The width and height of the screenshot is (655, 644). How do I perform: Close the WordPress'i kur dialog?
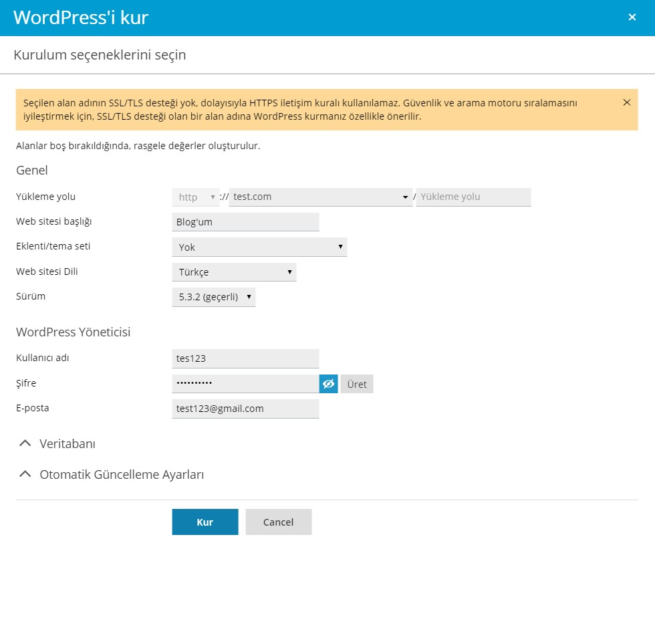click(632, 17)
